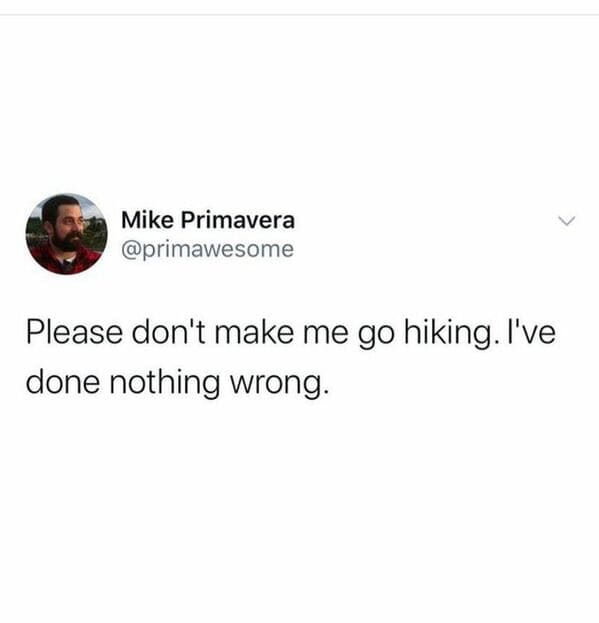The height and width of the screenshot is (623, 599).
Task: Click "Mike" first name in the header
Action: click(147, 220)
